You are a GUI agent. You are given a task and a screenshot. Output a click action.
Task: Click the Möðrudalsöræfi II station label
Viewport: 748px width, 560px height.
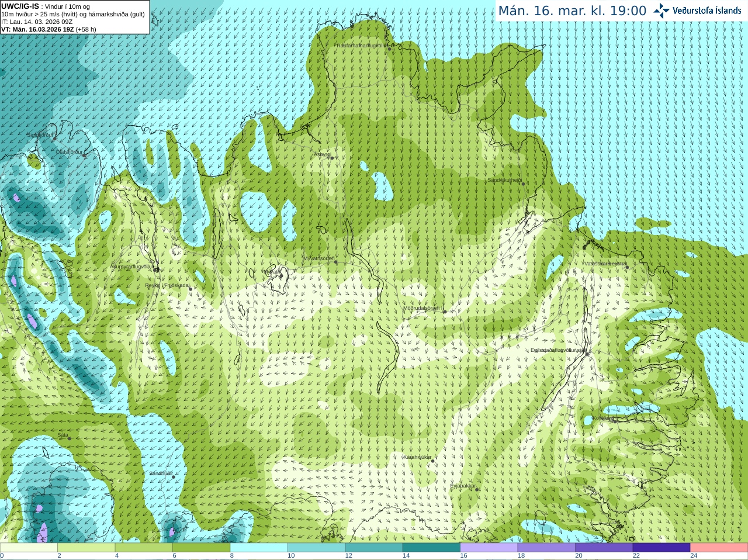click(424, 308)
